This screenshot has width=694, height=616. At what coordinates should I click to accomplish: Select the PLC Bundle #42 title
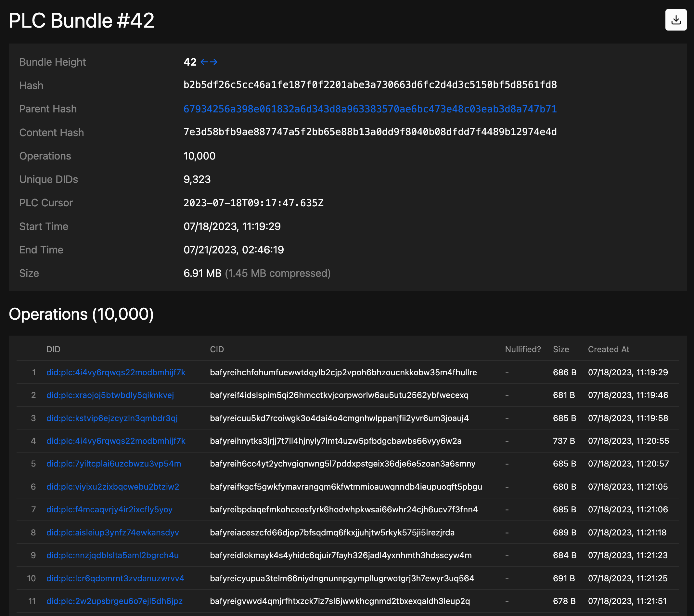[82, 20]
